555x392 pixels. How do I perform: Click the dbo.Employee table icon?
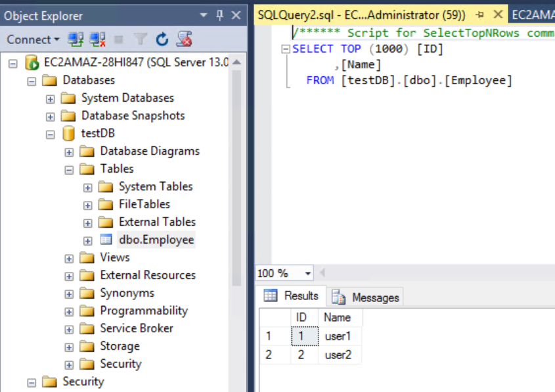106,240
